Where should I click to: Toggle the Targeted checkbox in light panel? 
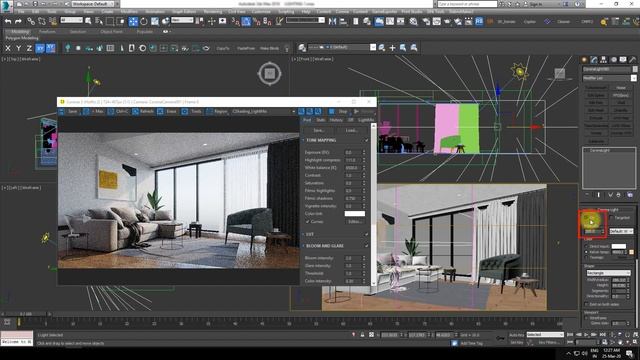612,218
